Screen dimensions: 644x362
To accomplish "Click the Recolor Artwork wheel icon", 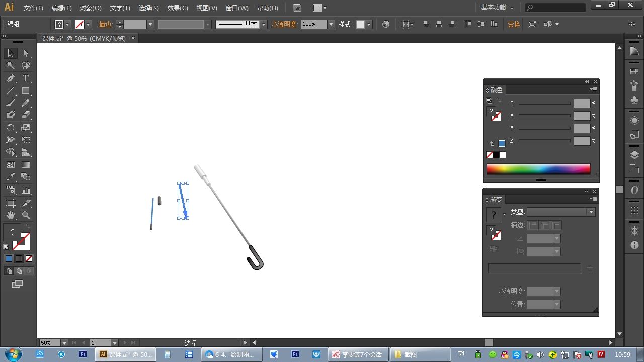I will click(386, 24).
